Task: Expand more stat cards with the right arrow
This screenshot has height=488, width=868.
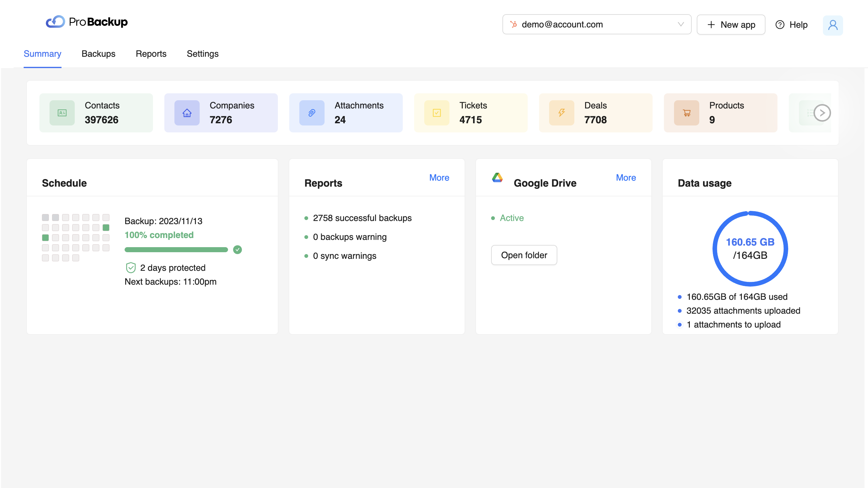Action: 822,113
